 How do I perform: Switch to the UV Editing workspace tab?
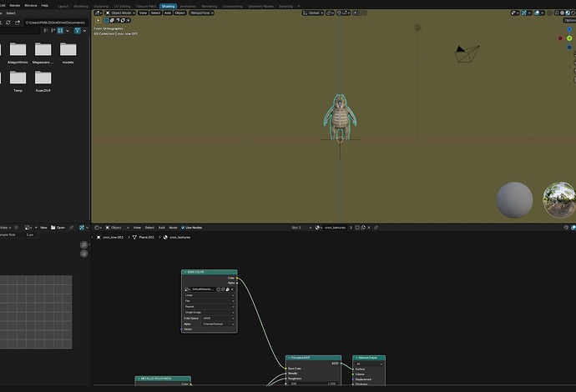pos(123,6)
